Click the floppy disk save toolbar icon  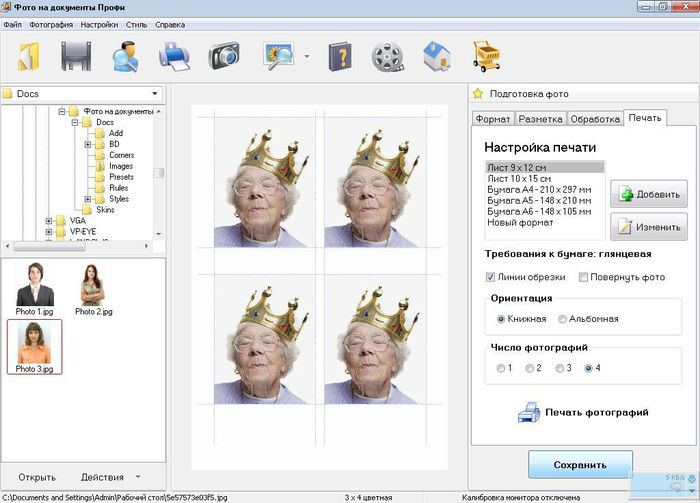[76, 56]
